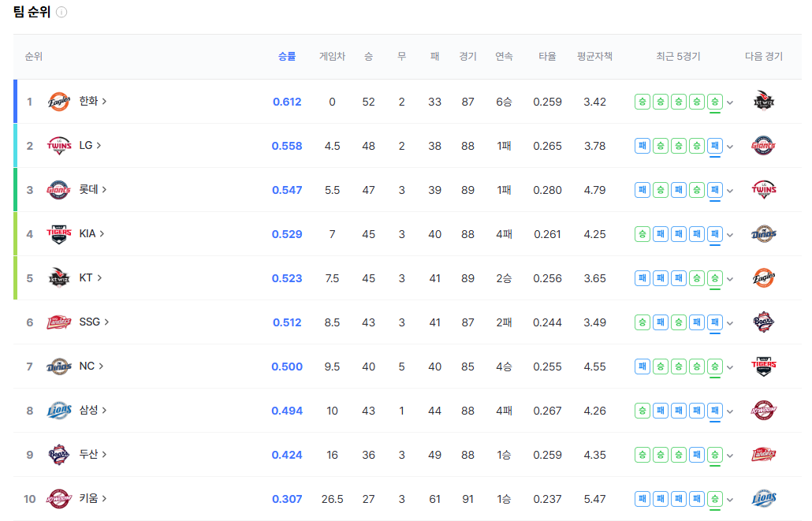The width and height of the screenshot is (812, 521).
Task: Expand KIA's recent 5 games chevron
Action: coord(730,235)
